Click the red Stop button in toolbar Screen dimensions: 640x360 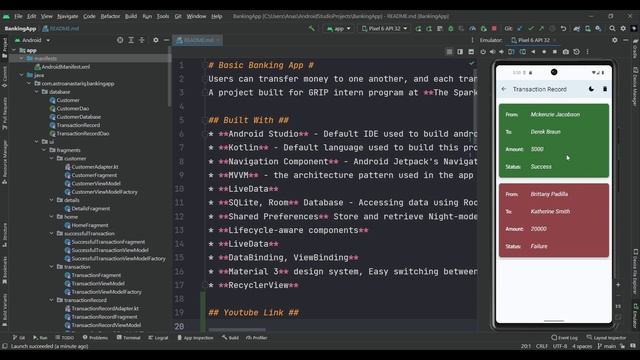point(494,29)
